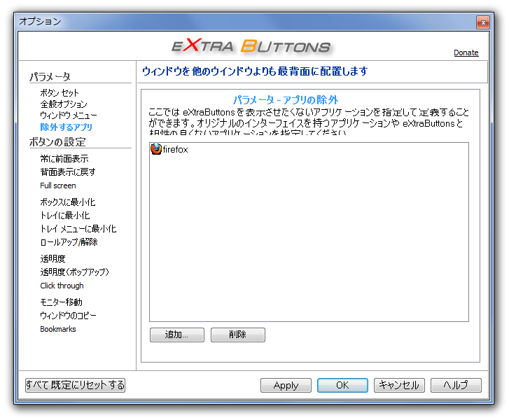This screenshot has width=509, height=420.
Task: Select ウィンドウ メニュー in the sidebar
Action: (68, 115)
